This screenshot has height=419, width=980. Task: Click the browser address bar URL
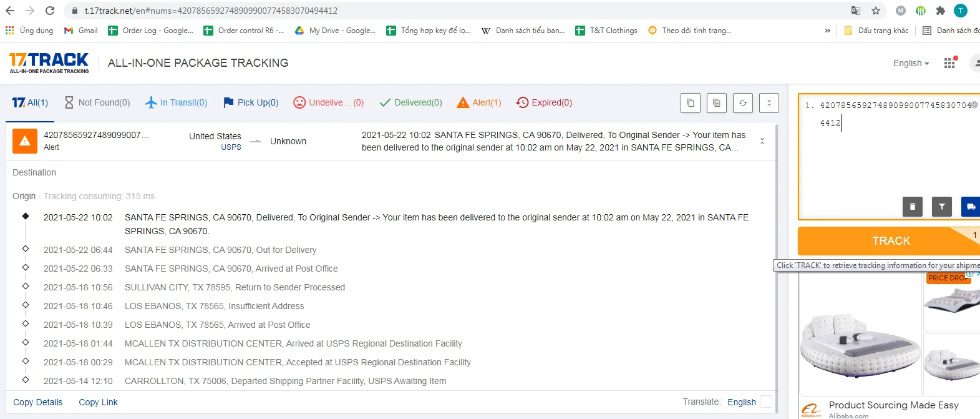coord(211,11)
